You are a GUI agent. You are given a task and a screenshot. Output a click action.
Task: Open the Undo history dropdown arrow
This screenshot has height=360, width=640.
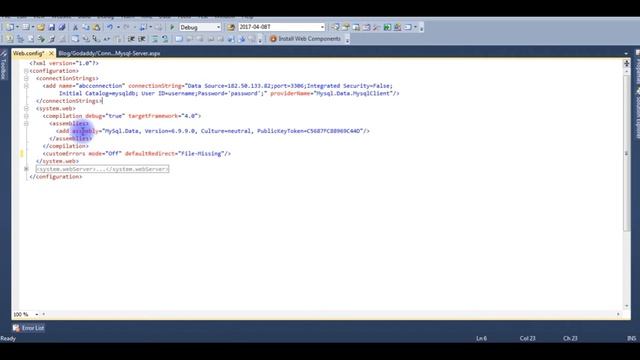point(118,27)
